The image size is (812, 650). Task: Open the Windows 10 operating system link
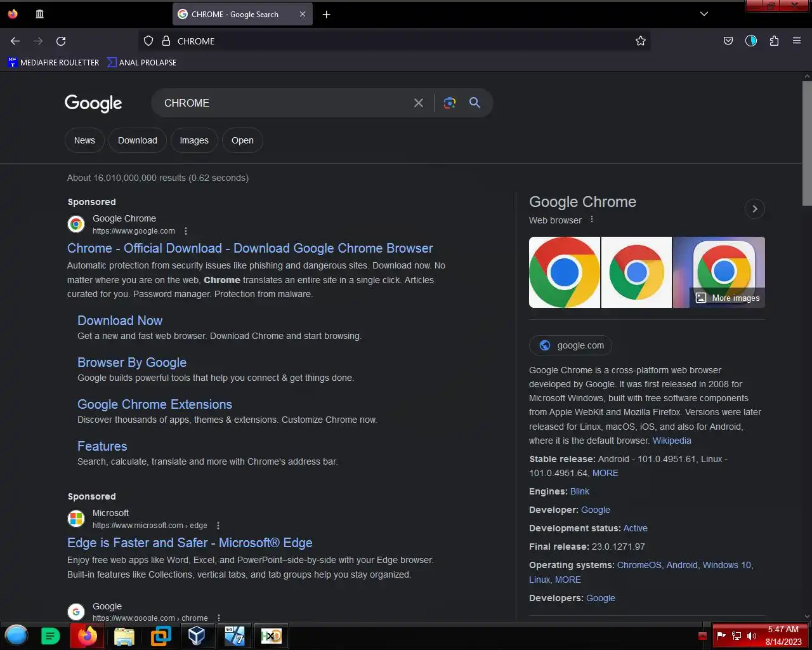click(x=726, y=565)
